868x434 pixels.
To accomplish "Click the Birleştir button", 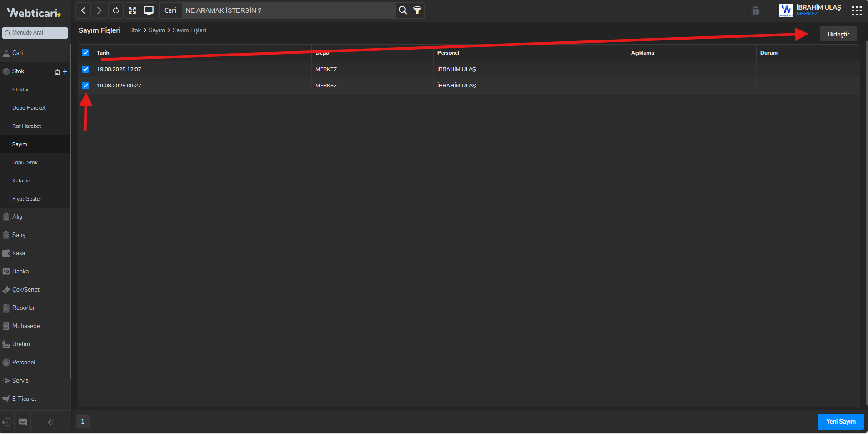I will click(x=838, y=34).
